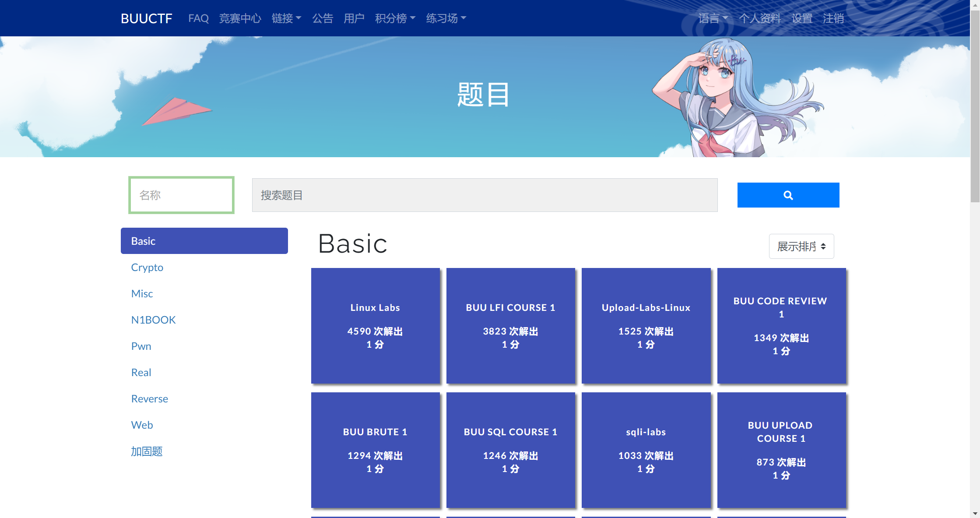This screenshot has height=518, width=980.
Task: Click the 搜索题目 search input field
Action: (485, 195)
